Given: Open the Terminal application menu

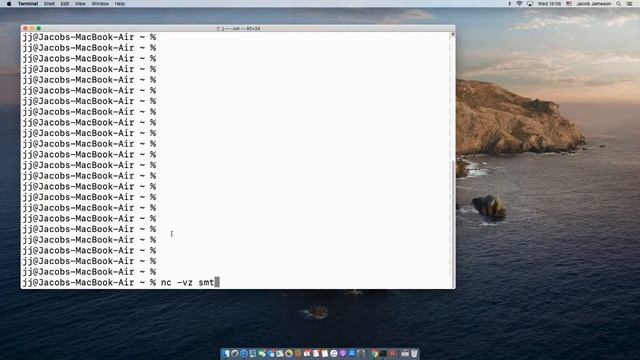Looking at the screenshot, I should coord(28,4).
